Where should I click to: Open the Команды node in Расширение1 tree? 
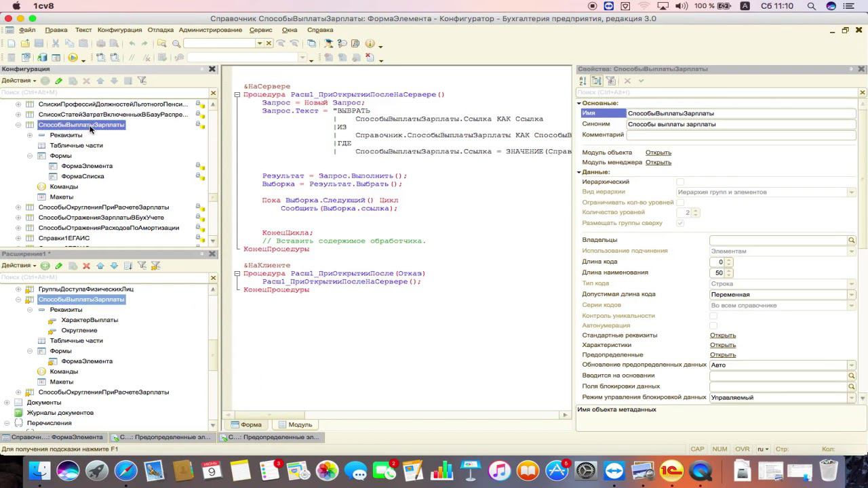[x=64, y=371]
